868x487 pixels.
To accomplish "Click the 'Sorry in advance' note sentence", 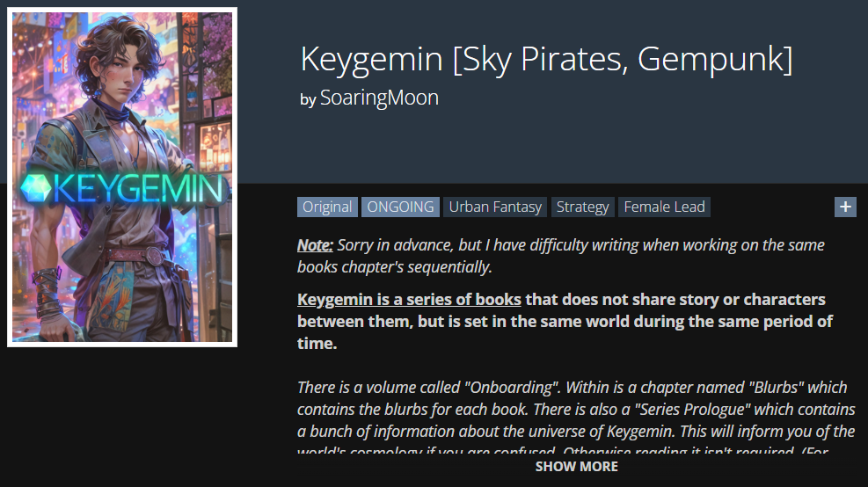I will point(561,256).
